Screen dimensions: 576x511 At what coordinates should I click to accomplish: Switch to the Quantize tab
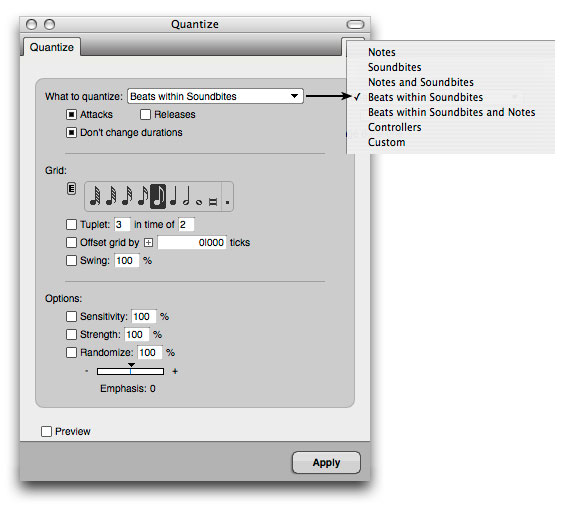[52, 47]
